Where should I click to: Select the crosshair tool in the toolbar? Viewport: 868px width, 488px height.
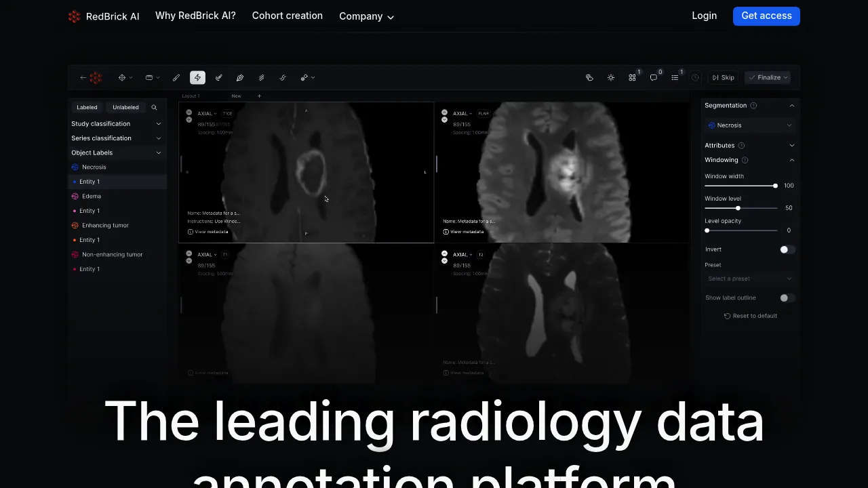coord(122,78)
